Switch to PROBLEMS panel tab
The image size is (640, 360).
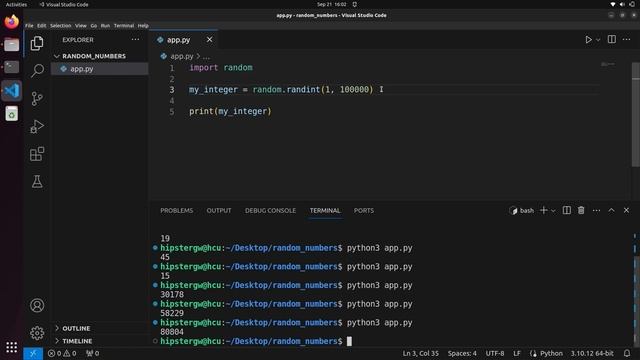pyautogui.click(x=176, y=211)
